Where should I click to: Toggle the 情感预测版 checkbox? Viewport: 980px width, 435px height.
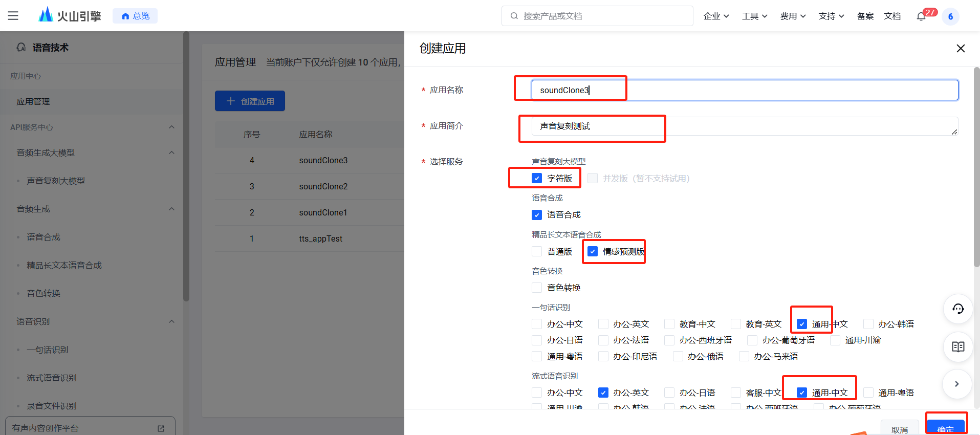click(593, 251)
